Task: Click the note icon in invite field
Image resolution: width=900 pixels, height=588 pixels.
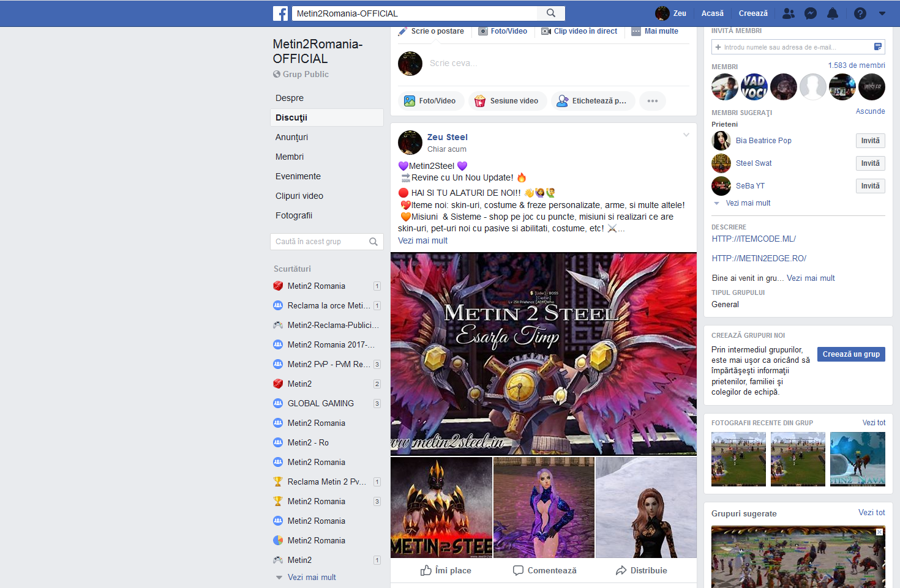Action: pos(878,47)
